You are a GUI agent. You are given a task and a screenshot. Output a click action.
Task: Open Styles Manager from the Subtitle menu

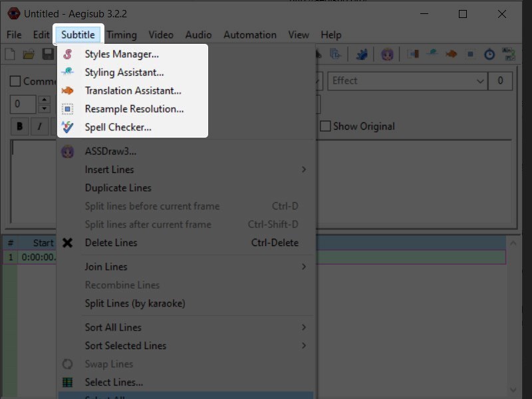tap(122, 54)
